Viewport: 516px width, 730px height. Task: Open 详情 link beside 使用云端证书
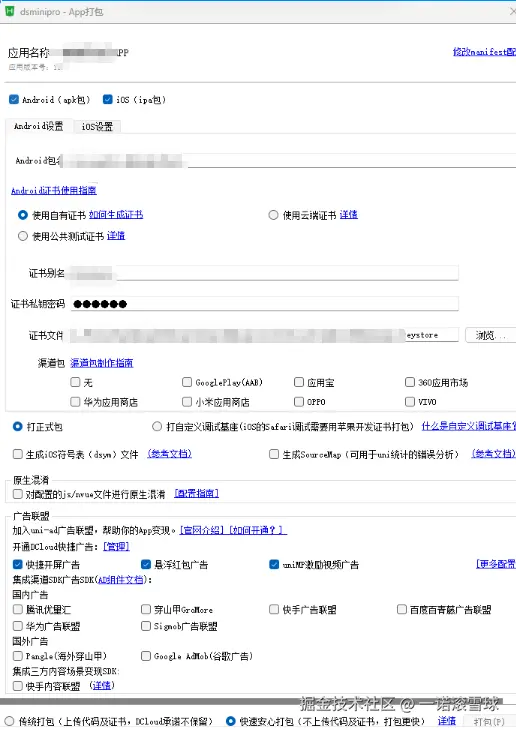[349, 215]
